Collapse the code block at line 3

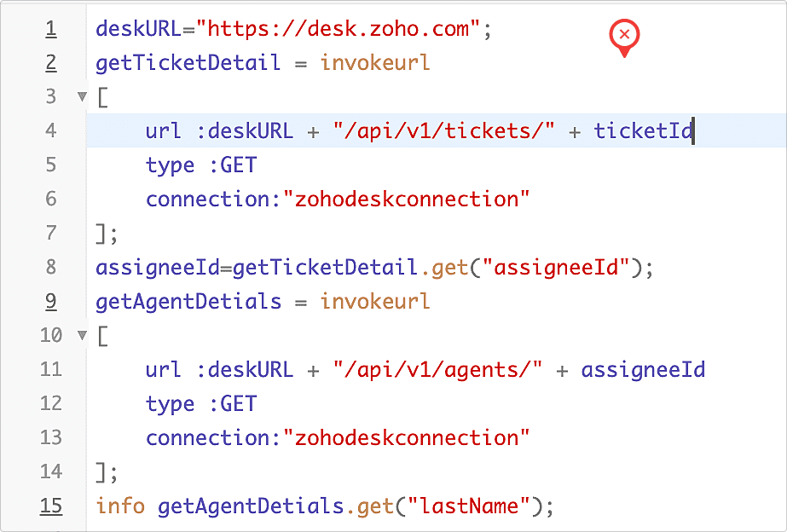(x=83, y=96)
